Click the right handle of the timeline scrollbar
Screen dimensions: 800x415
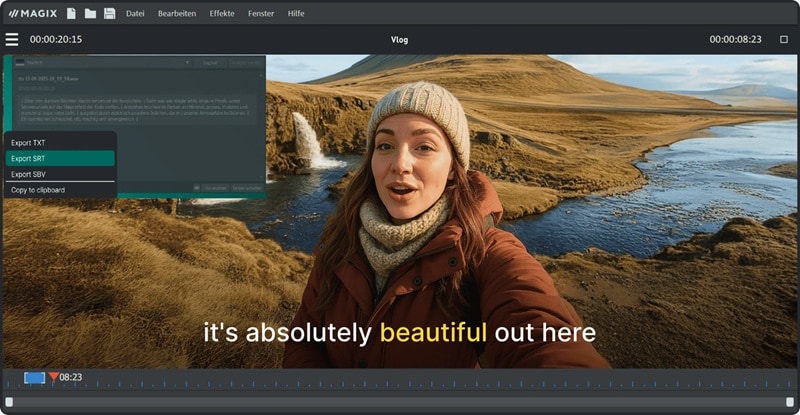click(790, 402)
